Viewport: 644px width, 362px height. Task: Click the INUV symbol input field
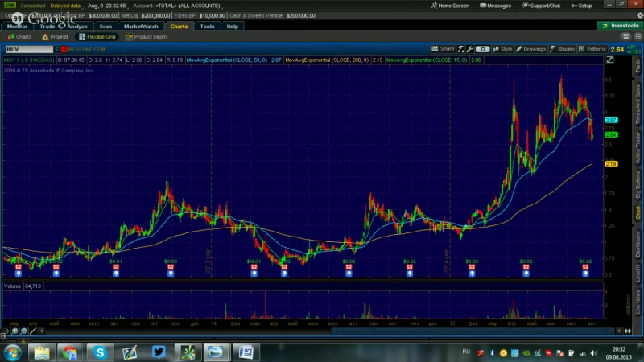29,49
